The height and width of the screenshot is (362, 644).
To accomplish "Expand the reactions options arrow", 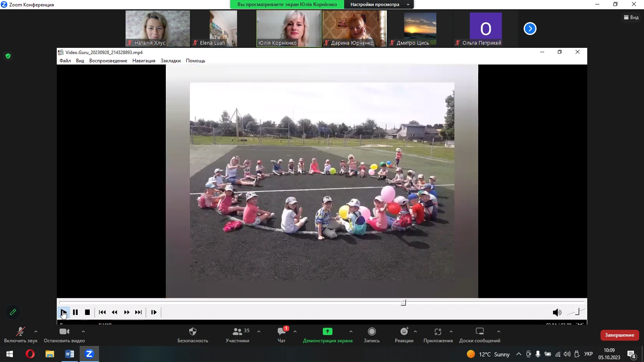I will [x=415, y=331].
